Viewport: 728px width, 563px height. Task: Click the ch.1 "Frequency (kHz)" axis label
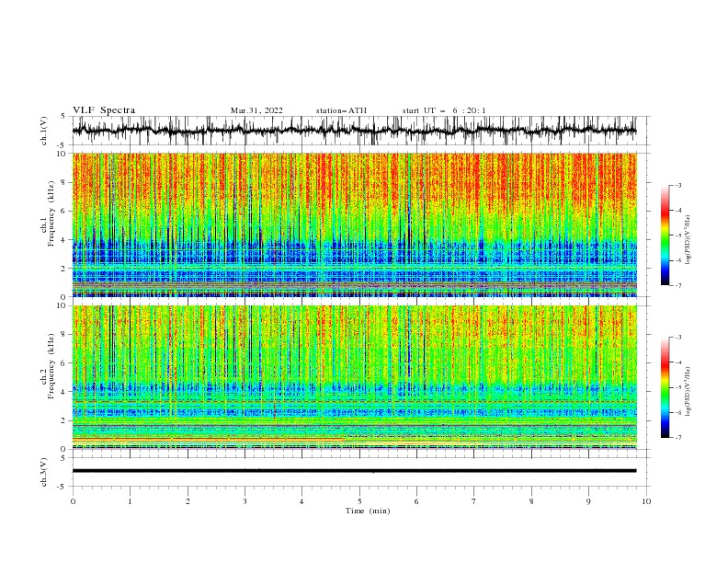tap(51, 213)
